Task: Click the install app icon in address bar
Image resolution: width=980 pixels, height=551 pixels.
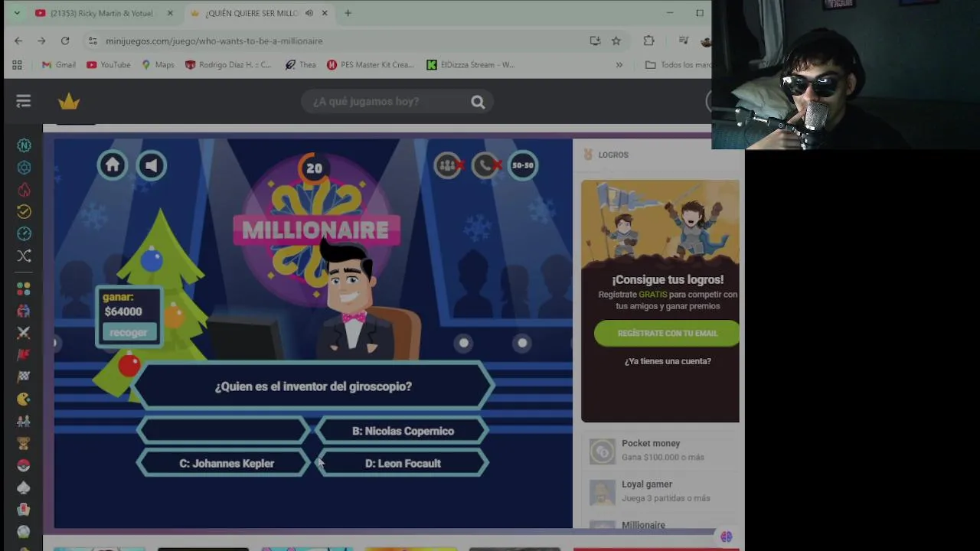Action: (x=595, y=41)
